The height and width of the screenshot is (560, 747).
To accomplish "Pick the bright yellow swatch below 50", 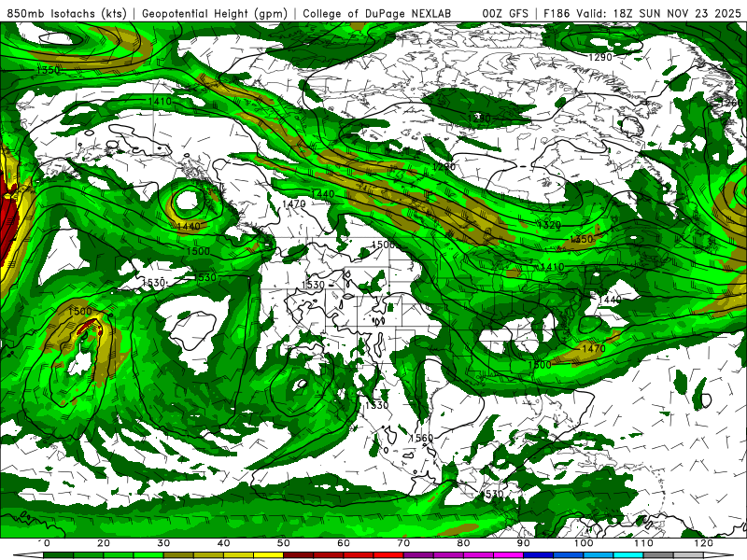I will tap(268, 555).
